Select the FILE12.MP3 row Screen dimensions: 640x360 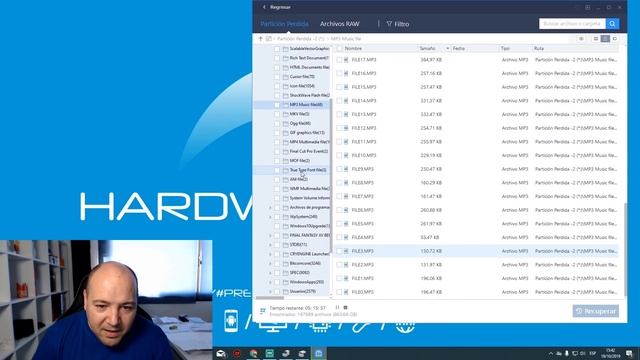478,128
